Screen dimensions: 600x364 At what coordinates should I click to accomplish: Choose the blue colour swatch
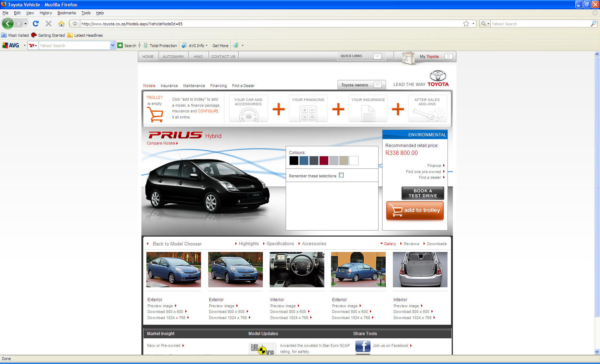coord(304,161)
